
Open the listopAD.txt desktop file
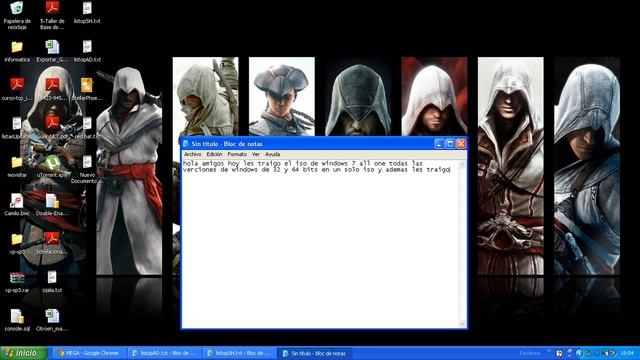point(87,51)
